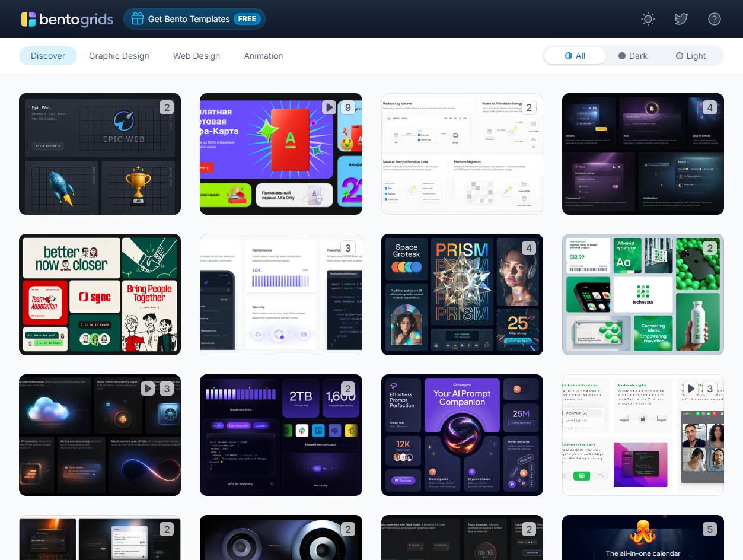Open the glowing cloud dark thumbnail

100,435
